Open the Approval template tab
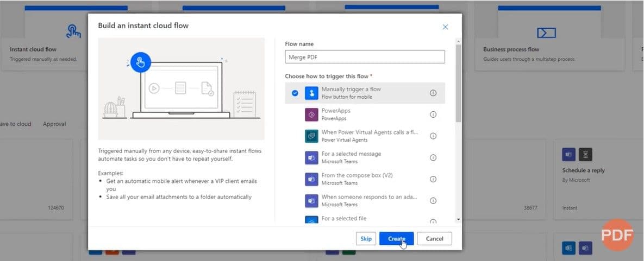 [x=54, y=124]
